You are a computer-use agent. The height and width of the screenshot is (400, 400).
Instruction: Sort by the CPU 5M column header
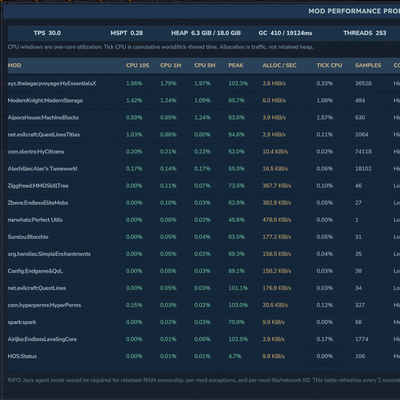tap(205, 65)
